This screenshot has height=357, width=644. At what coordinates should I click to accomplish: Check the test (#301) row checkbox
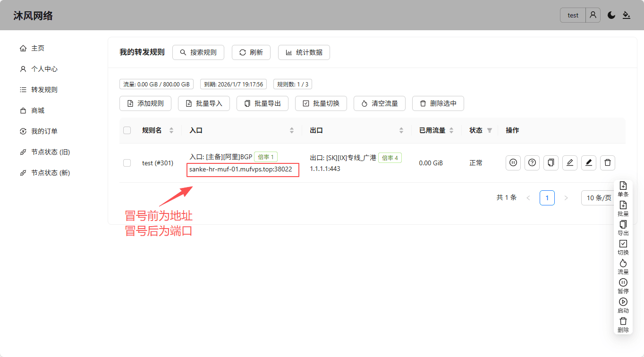click(x=127, y=163)
